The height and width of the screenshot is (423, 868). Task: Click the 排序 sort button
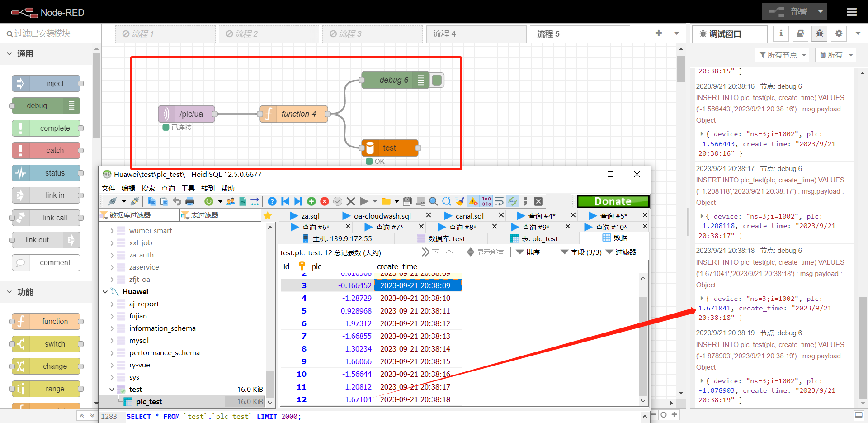pos(528,252)
